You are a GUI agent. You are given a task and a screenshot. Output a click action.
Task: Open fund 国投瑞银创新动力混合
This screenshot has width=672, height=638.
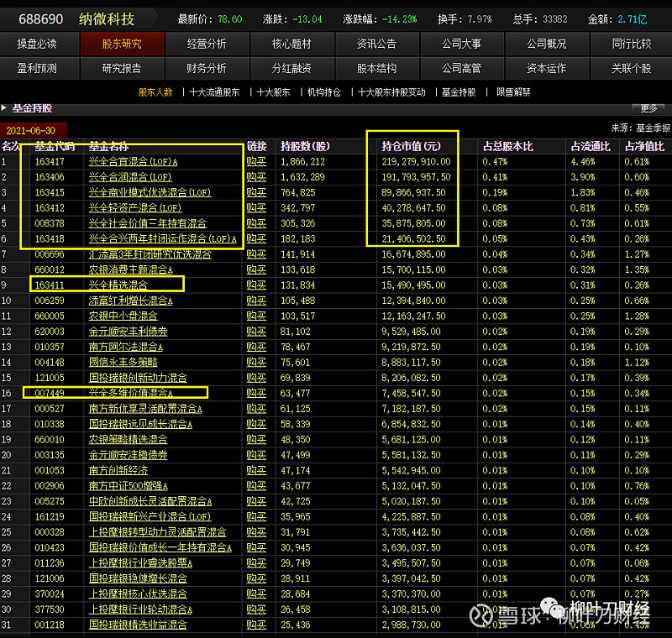[x=138, y=378]
